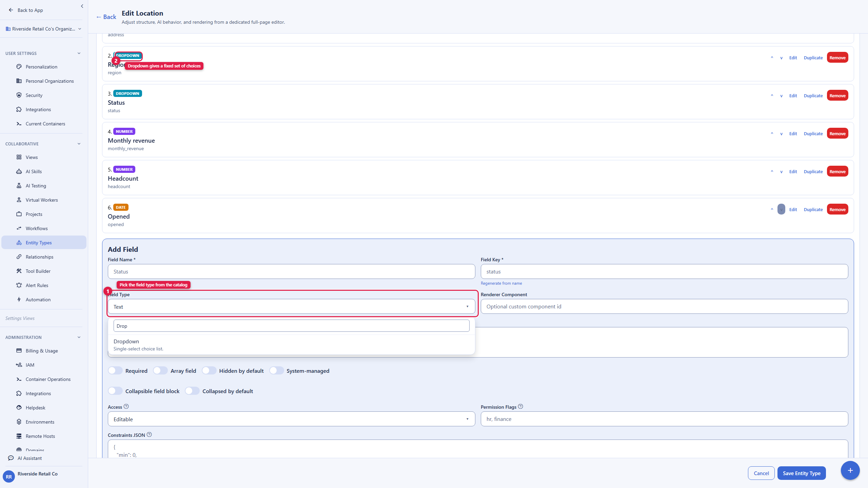Open Integrations under User Settings

(x=38, y=109)
